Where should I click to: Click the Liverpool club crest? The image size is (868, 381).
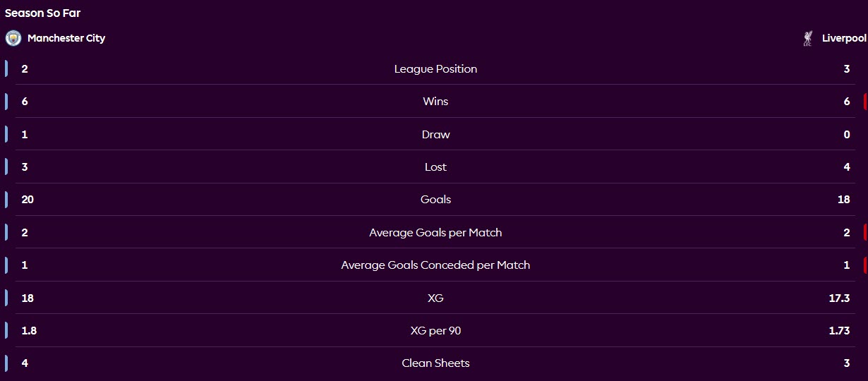pos(808,38)
